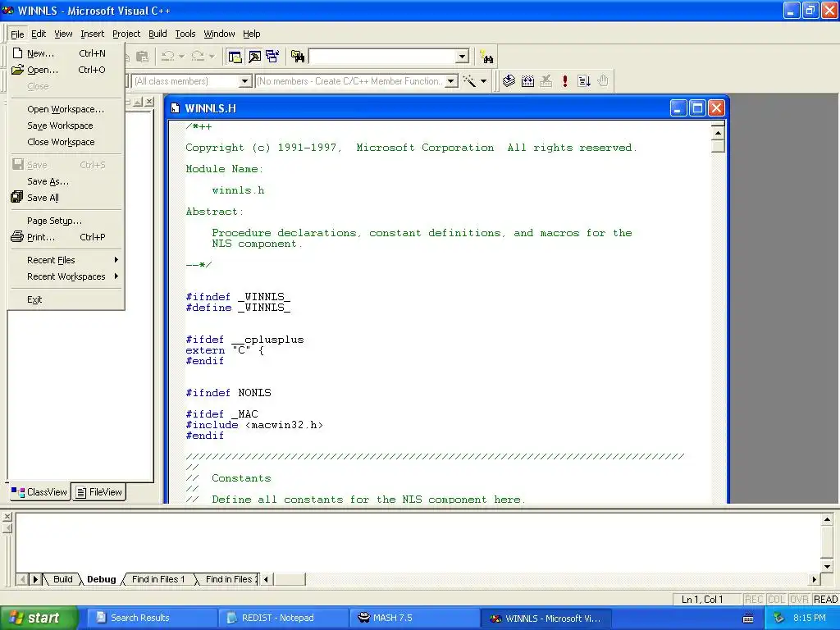This screenshot has height=630, width=840.
Task: Click the WINNLS.H document icon
Action: pos(175,108)
